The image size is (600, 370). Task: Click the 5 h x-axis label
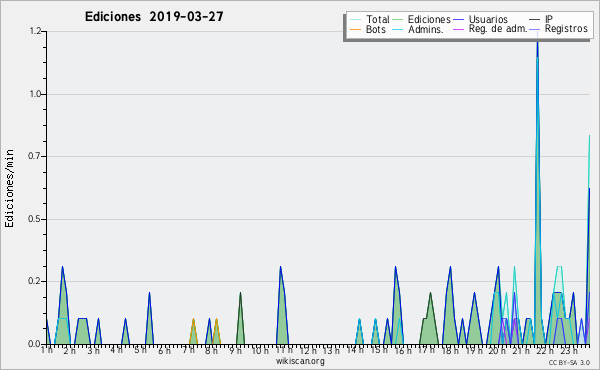pyautogui.click(x=140, y=350)
